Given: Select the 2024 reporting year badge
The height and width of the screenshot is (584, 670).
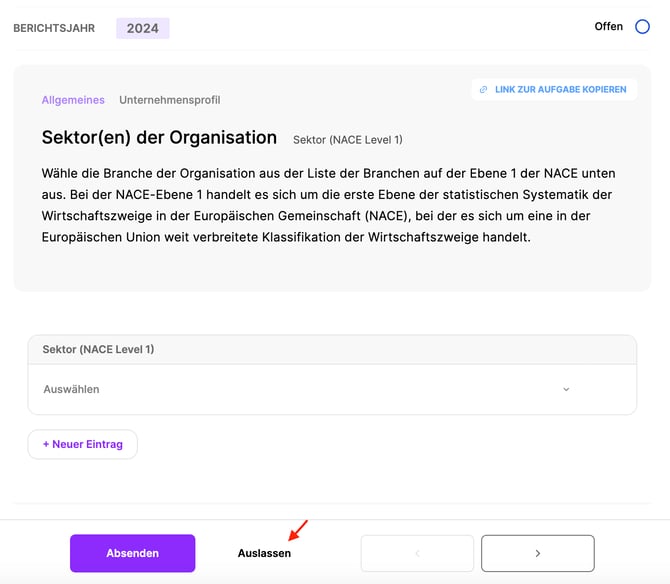Looking at the screenshot, I should 142,28.
